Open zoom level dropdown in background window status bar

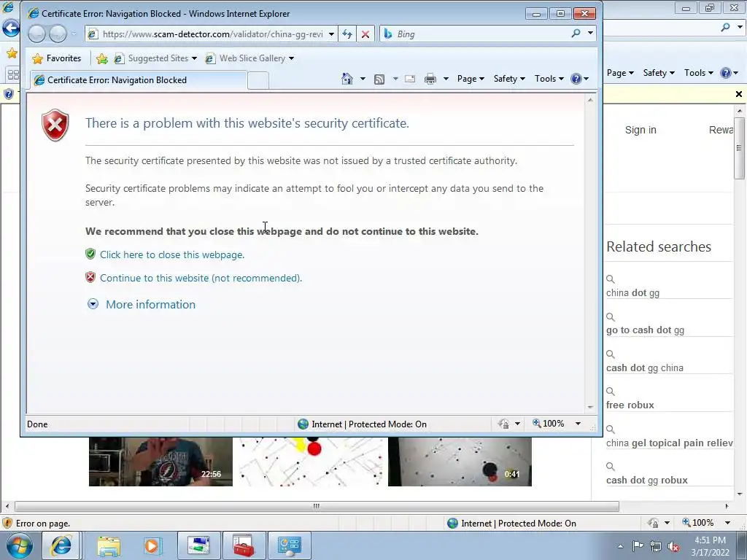pos(727,523)
